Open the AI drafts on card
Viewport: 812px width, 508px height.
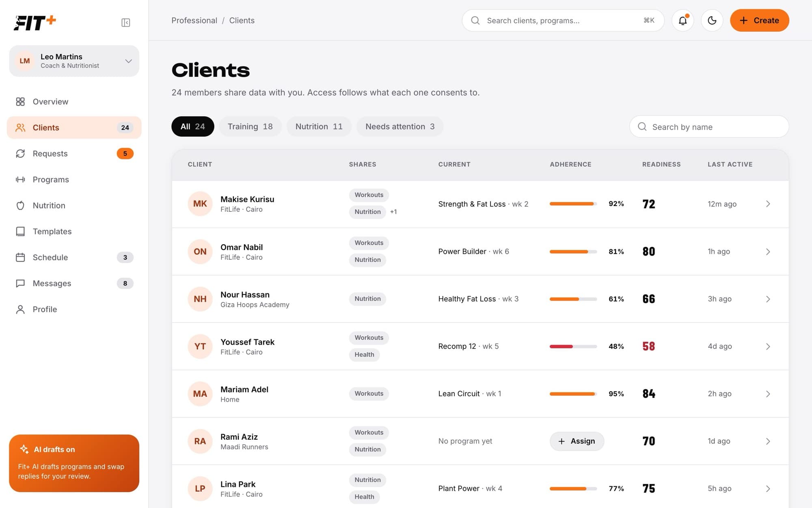[74, 463]
